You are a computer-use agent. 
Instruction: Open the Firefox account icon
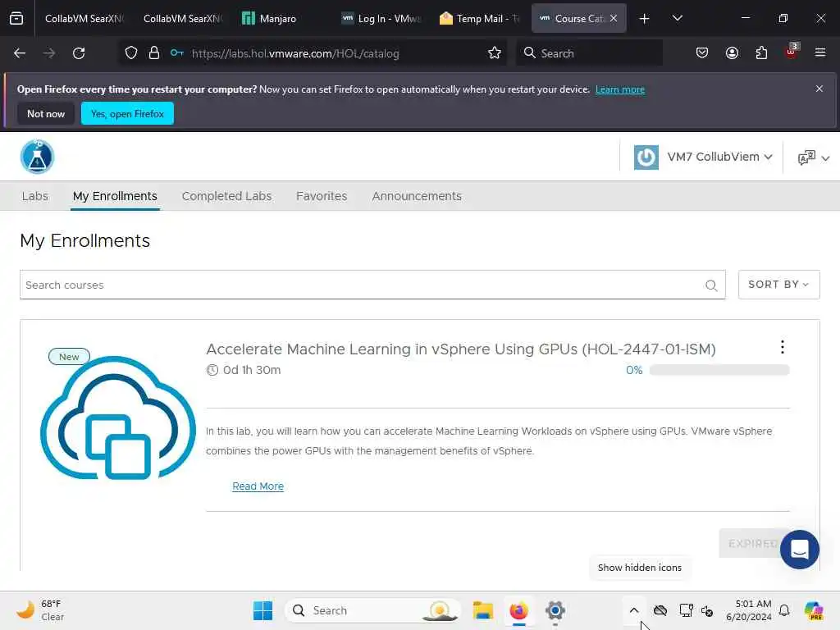click(x=732, y=53)
